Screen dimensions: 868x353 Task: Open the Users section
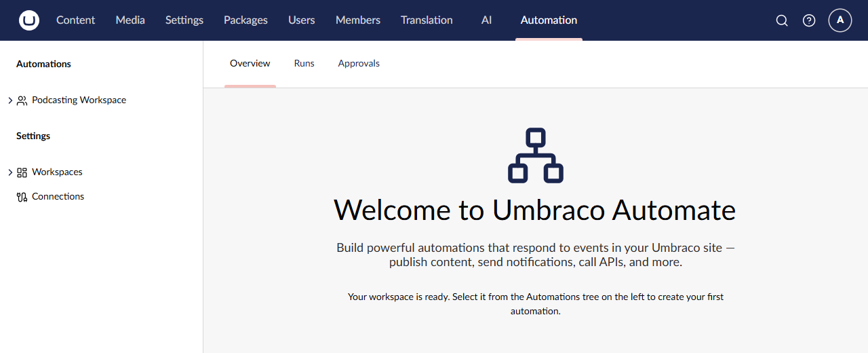click(301, 20)
